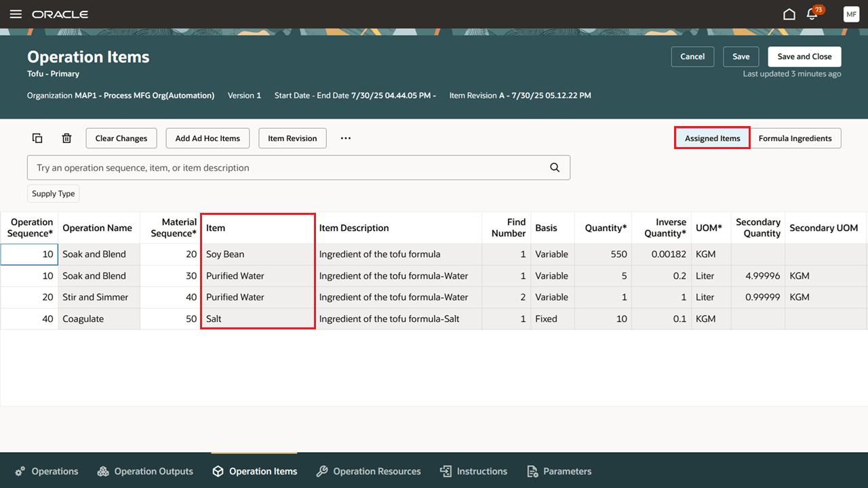Click Clear Changes button
The height and width of the screenshot is (488, 868).
(121, 138)
